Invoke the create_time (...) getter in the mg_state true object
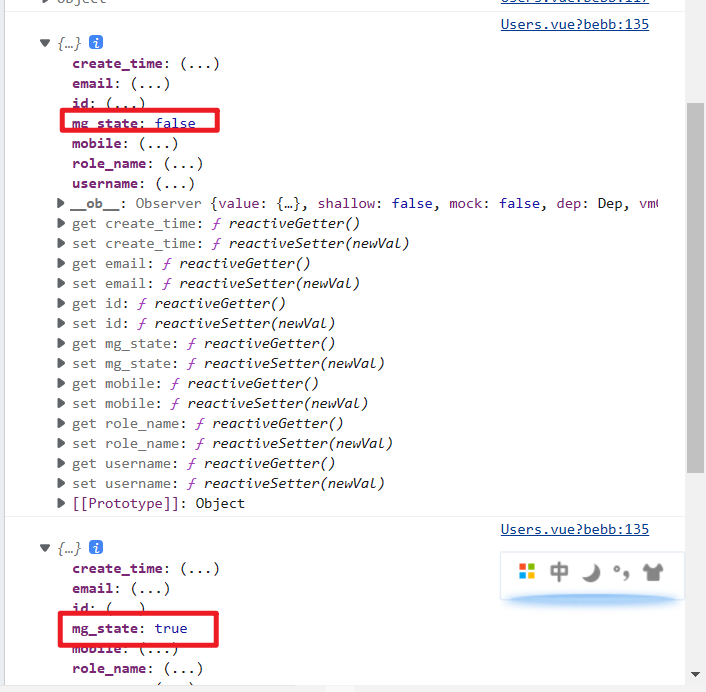The image size is (706, 692). [199, 569]
